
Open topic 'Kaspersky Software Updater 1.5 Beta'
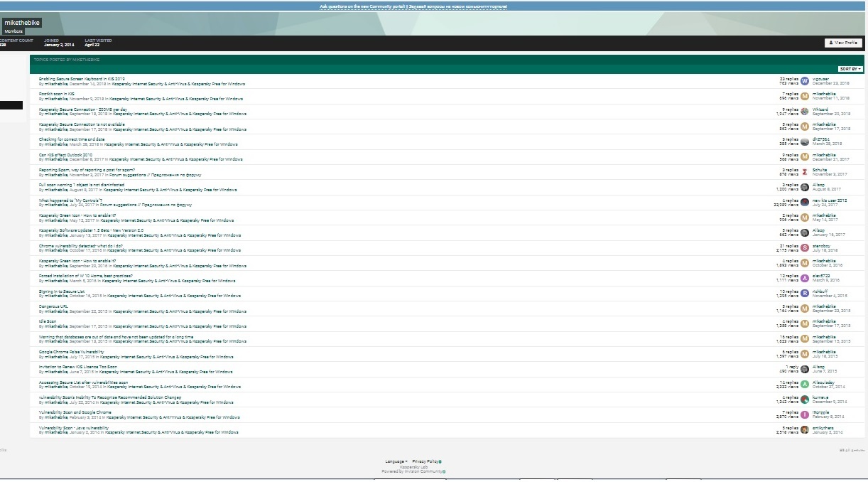tap(91, 230)
